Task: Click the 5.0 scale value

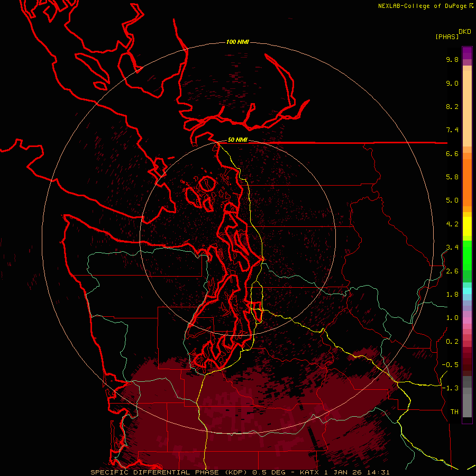Action: pyautogui.click(x=452, y=200)
